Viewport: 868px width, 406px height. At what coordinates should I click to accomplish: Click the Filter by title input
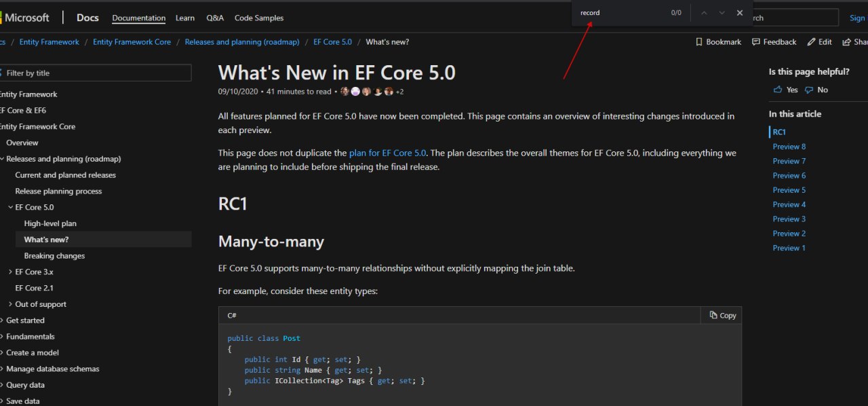click(95, 73)
